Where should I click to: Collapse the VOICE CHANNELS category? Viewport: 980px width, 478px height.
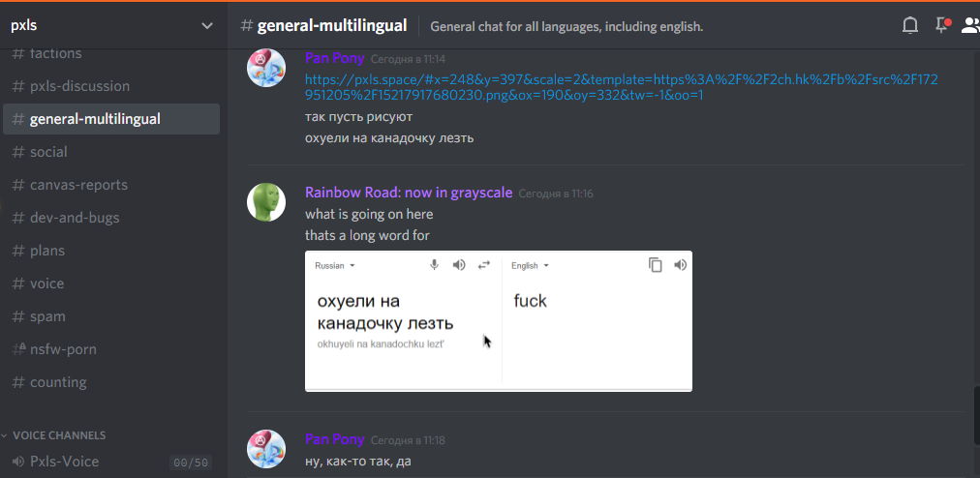pyautogui.click(x=55, y=435)
